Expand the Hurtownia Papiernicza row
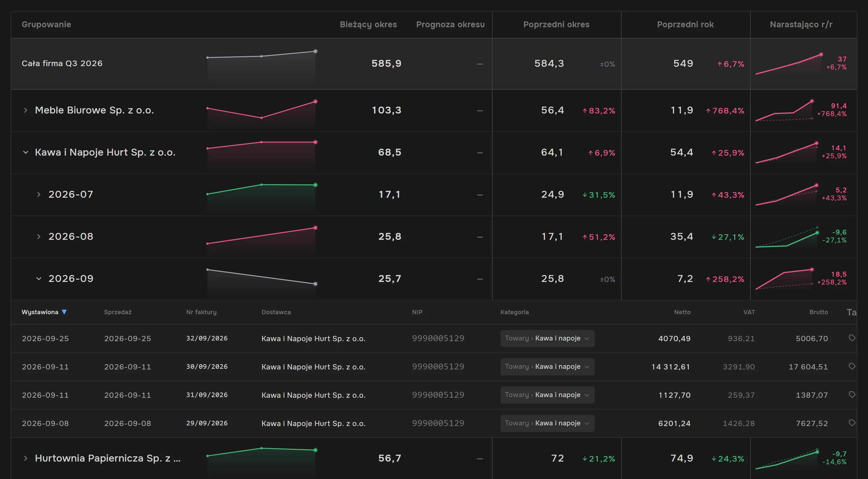Viewport: 868px width, 479px height. 26,458
